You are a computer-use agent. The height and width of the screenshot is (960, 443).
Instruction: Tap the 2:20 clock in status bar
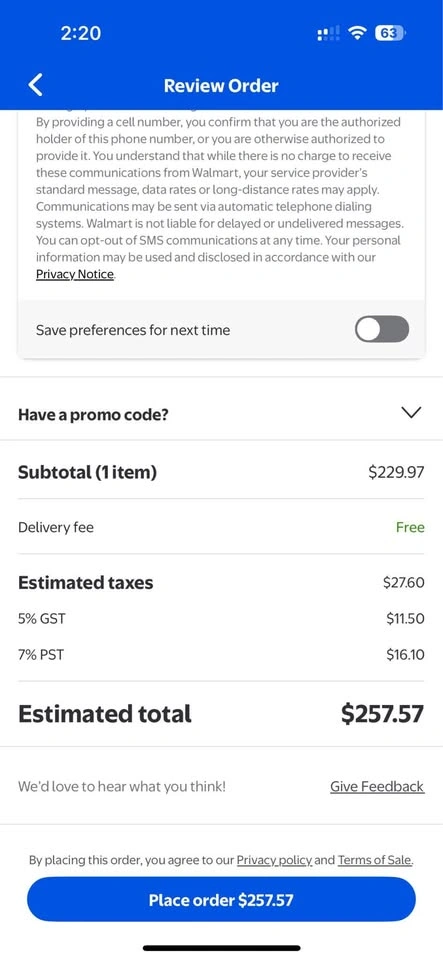click(x=80, y=34)
